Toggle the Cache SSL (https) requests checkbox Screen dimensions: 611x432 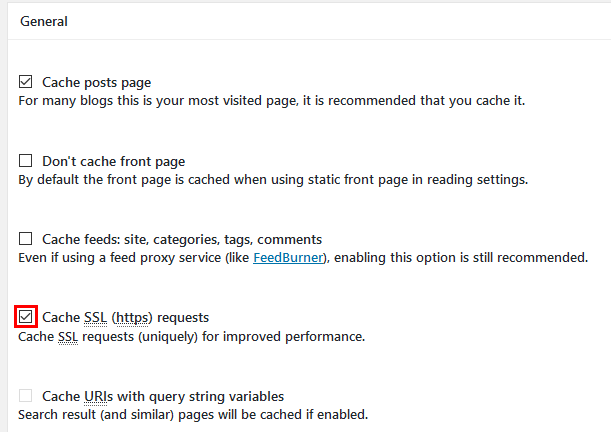coord(27,317)
